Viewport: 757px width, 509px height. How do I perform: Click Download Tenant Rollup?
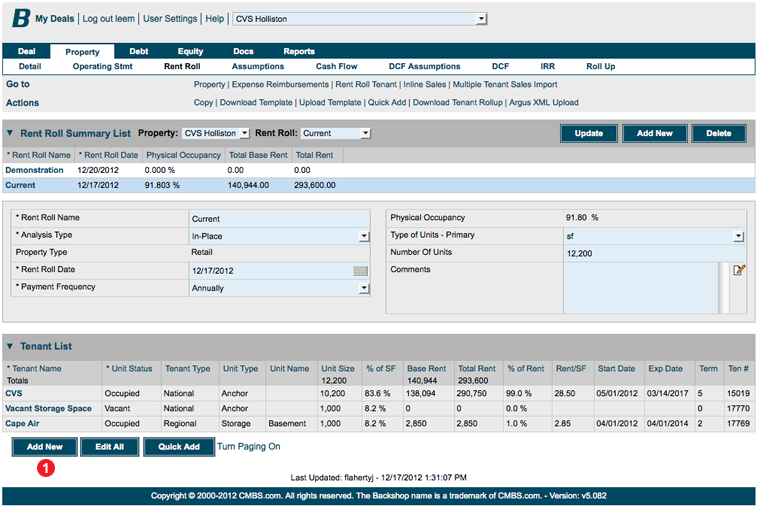457,102
